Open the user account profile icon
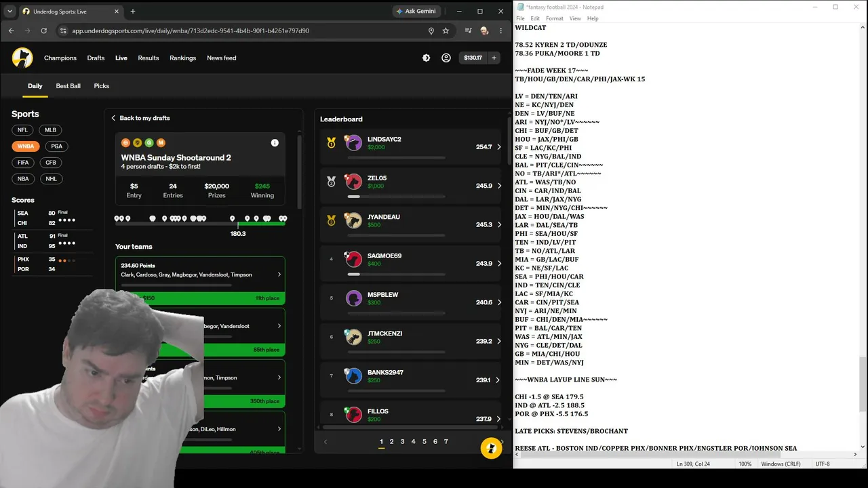 coord(446,58)
